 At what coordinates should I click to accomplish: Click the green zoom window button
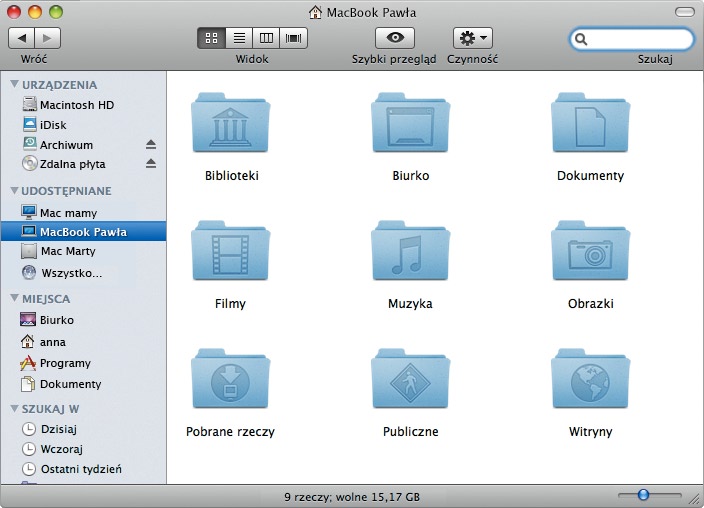pos(56,12)
